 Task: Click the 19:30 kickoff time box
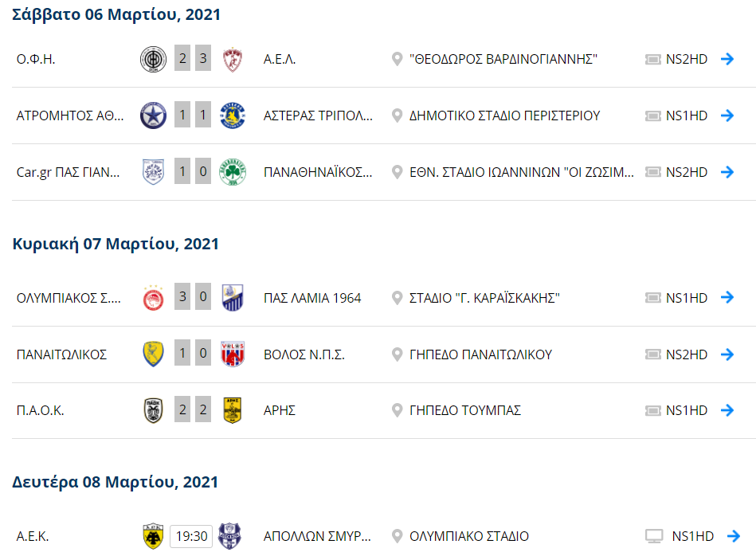(x=192, y=536)
